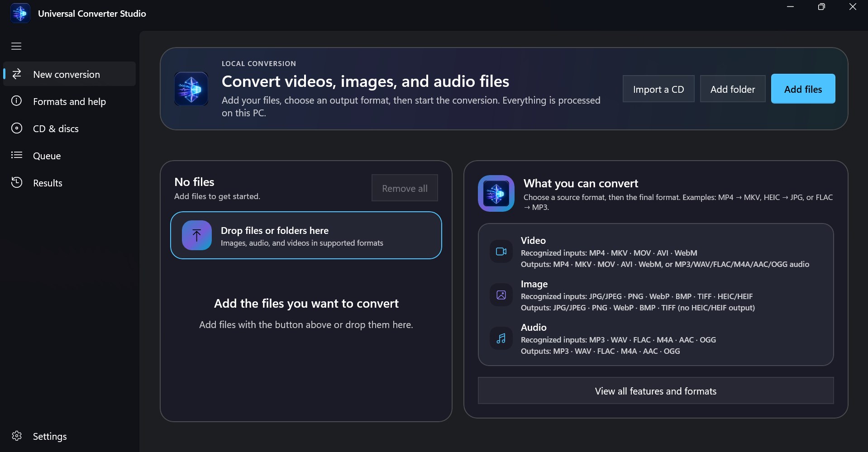Click the Universal Converter Studio title

(92, 14)
